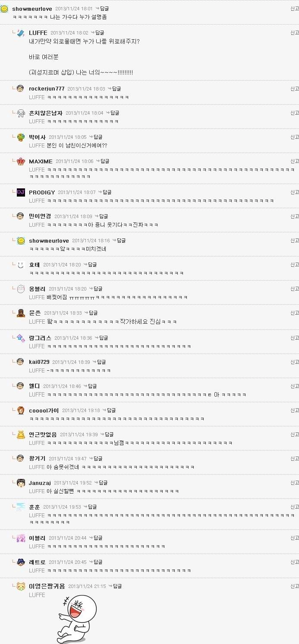299x644 pixels.
Task: Click showmeurlove's yellow smiley avatar at top
Action: click(x=4, y=9)
